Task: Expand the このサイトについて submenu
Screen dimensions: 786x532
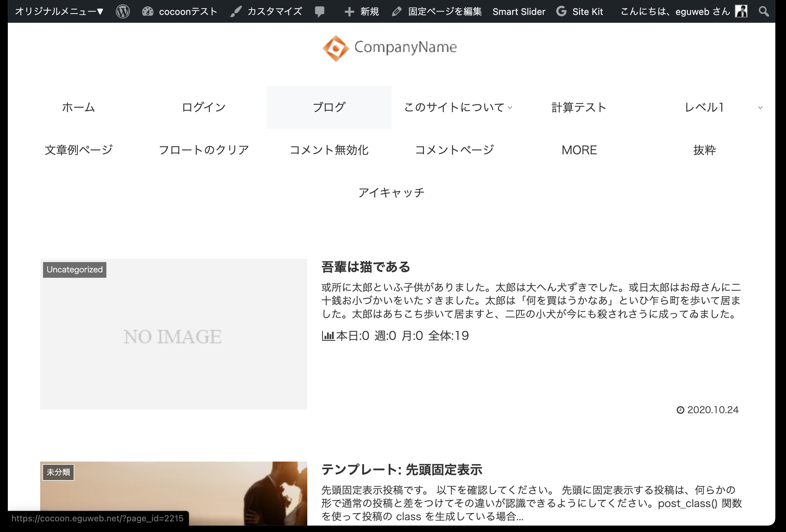Action: (x=510, y=108)
